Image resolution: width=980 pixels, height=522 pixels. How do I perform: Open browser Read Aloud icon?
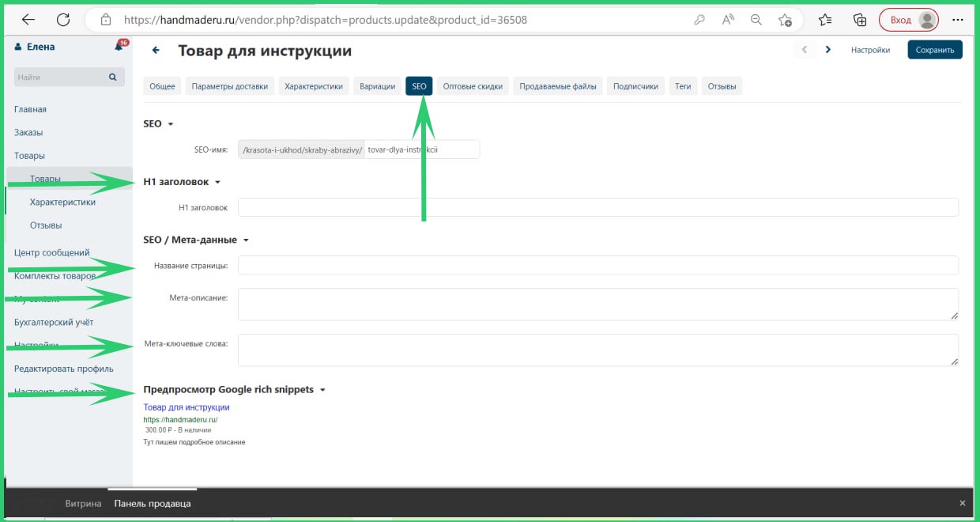pos(728,20)
